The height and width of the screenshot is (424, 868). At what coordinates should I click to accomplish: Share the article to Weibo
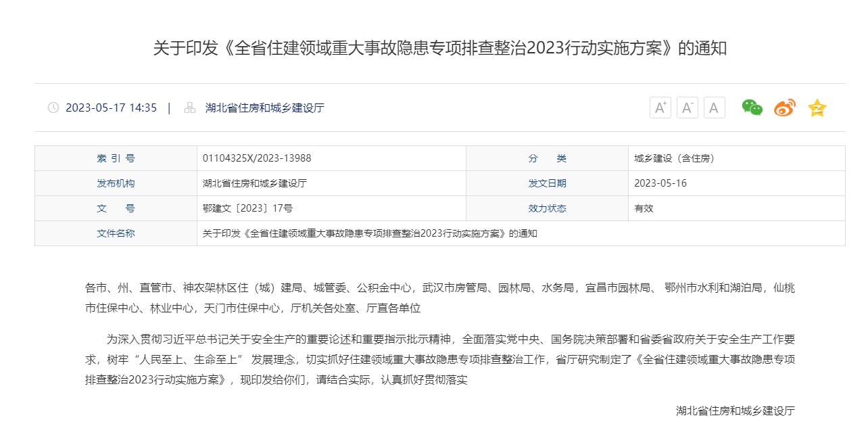tap(783, 108)
